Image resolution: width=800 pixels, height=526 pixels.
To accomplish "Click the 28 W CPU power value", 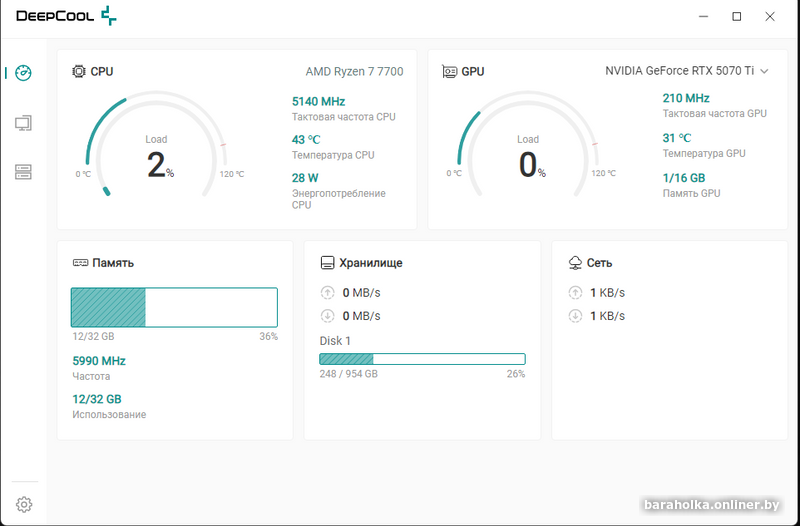I will (x=305, y=178).
